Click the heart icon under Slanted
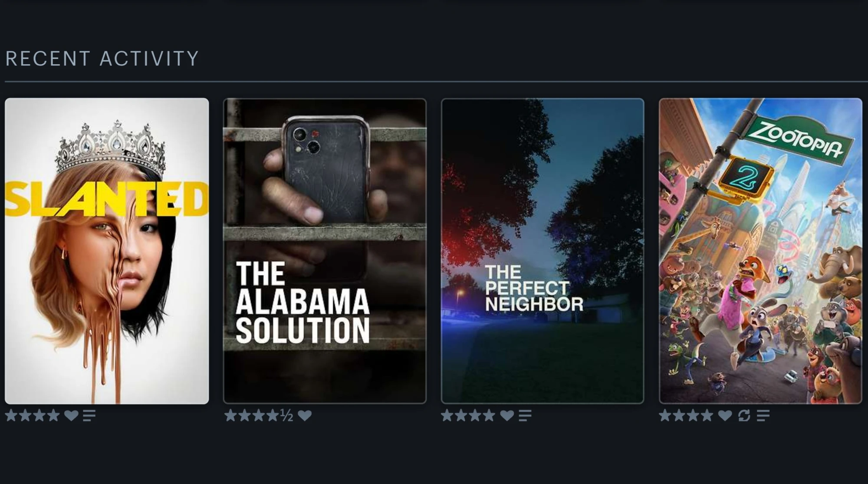Image resolution: width=868 pixels, height=484 pixels. [x=72, y=415]
